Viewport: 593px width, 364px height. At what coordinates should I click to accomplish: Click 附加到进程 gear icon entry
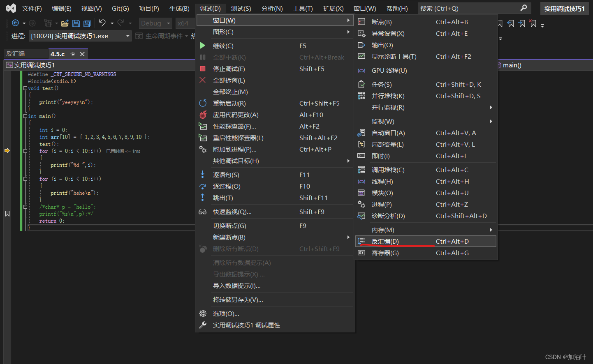point(275,149)
